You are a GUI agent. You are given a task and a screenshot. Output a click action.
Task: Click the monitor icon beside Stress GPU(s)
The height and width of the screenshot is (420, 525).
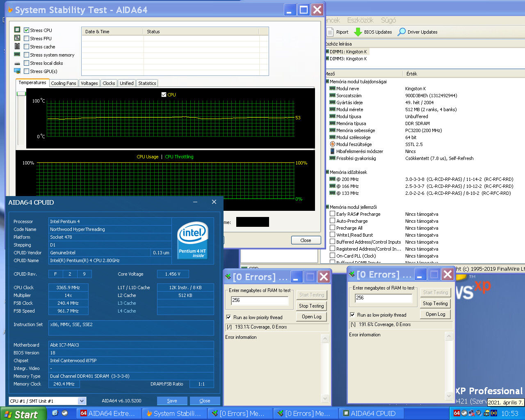(x=17, y=71)
